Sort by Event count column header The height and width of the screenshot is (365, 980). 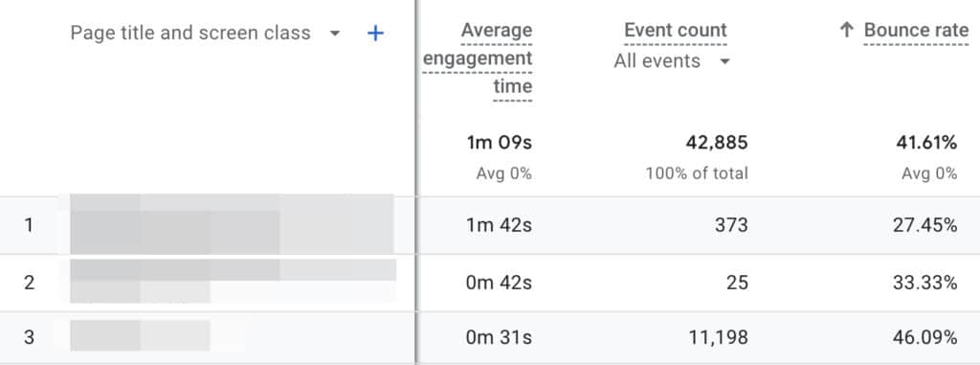[676, 30]
